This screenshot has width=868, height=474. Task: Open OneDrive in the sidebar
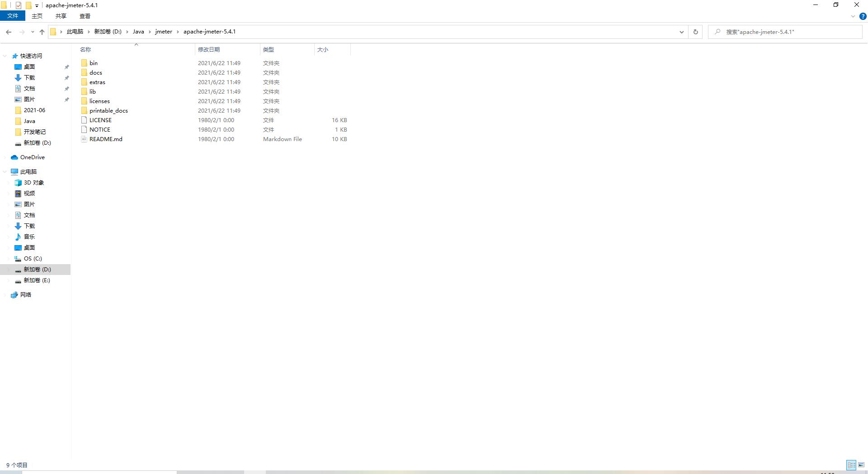click(x=33, y=157)
